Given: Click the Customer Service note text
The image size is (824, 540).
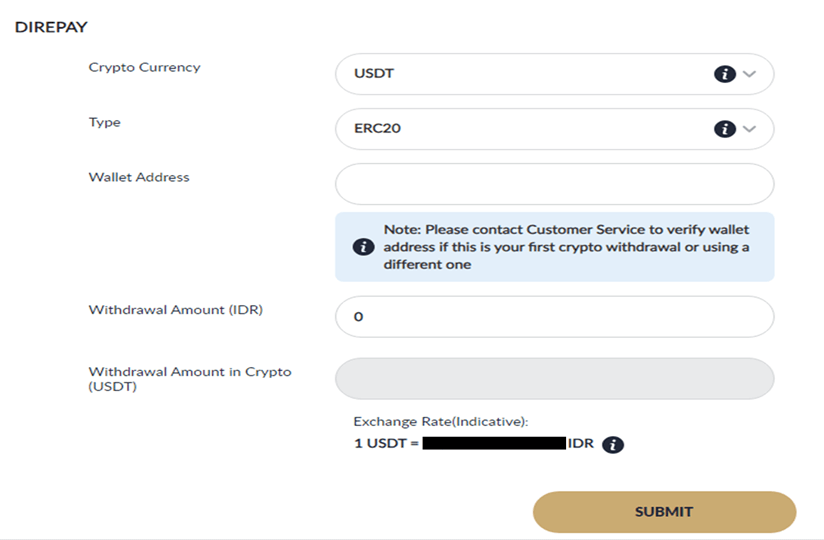Looking at the screenshot, I should [x=566, y=247].
